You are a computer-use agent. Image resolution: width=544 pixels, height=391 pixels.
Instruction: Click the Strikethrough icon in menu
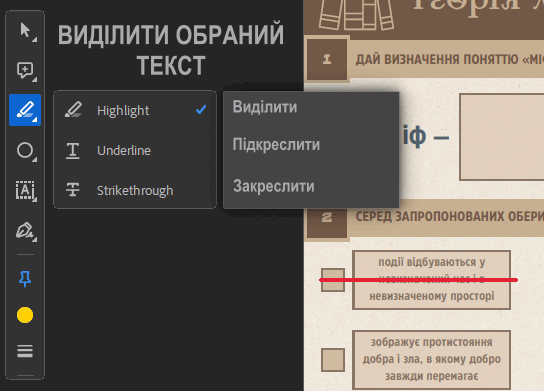click(x=73, y=190)
